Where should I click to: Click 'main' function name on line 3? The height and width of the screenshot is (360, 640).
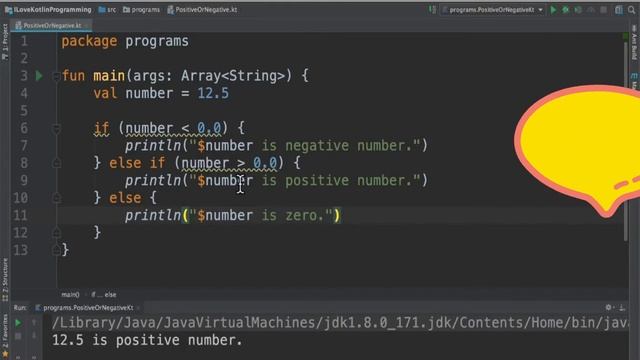[109, 76]
